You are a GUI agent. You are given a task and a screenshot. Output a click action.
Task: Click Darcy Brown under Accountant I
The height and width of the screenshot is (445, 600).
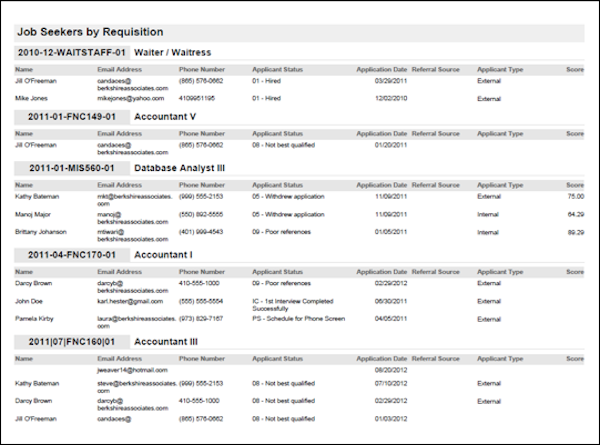[34, 284]
